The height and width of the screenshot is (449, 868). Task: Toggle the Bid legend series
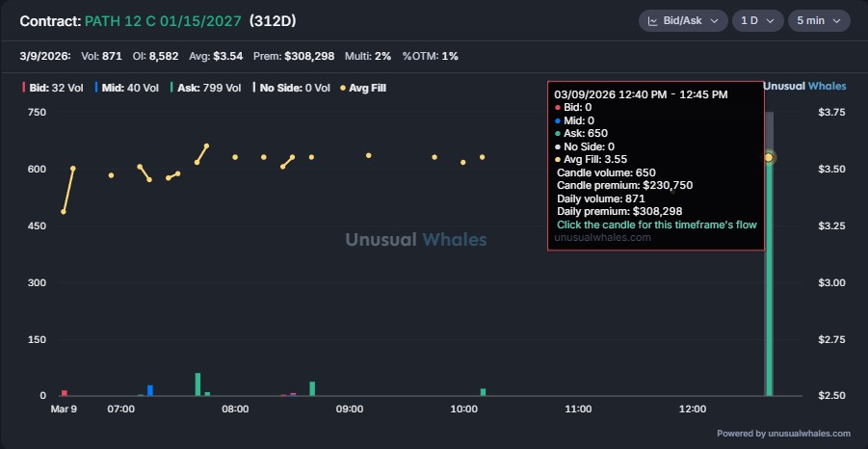pos(53,88)
